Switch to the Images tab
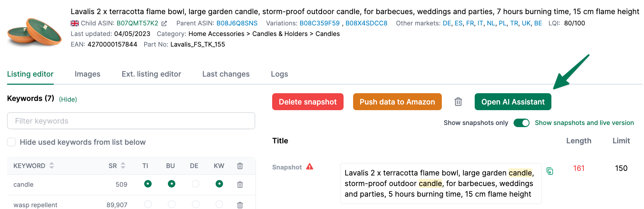The width and height of the screenshot is (644, 209). (87, 74)
